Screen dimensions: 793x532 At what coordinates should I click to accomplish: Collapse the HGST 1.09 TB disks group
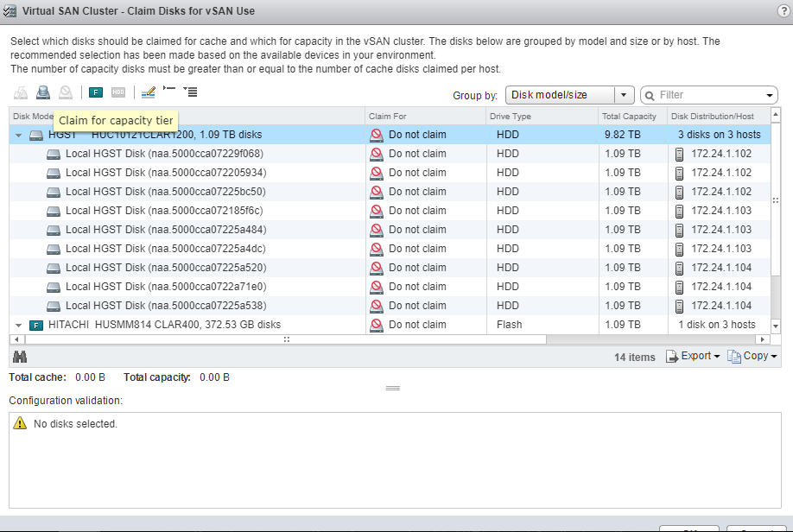(18, 136)
